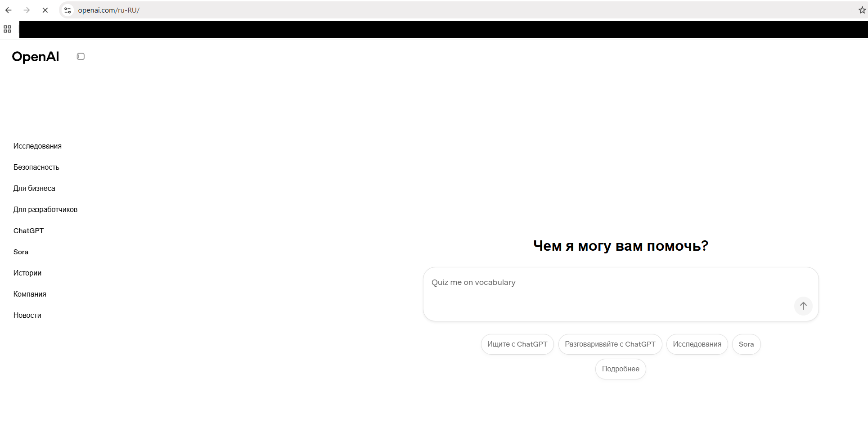The image size is (868, 442).
Task: Open the Исследования sidebar menu item
Action: pos(37,146)
